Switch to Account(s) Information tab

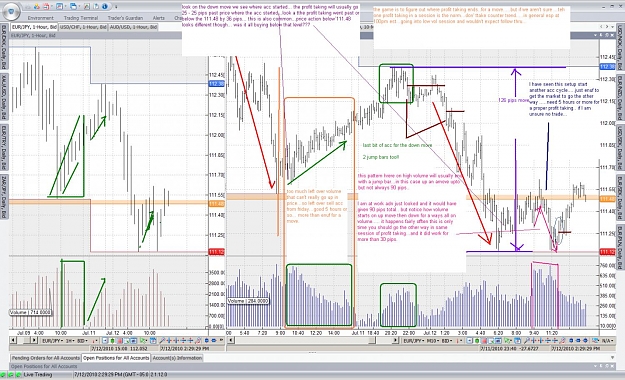pos(177,358)
